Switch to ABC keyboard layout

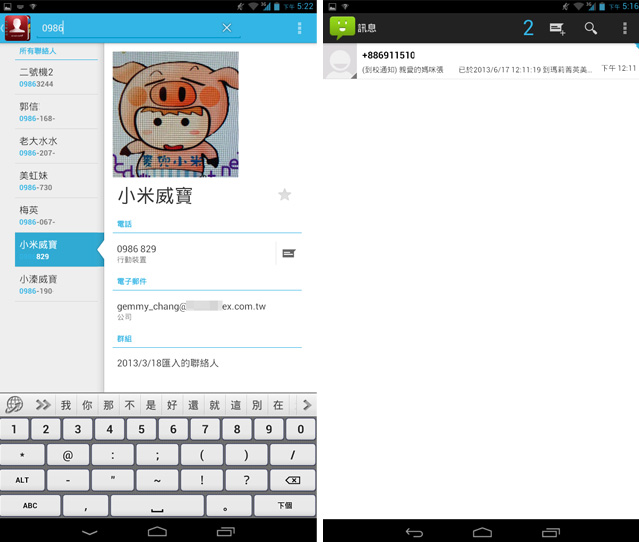(30, 505)
